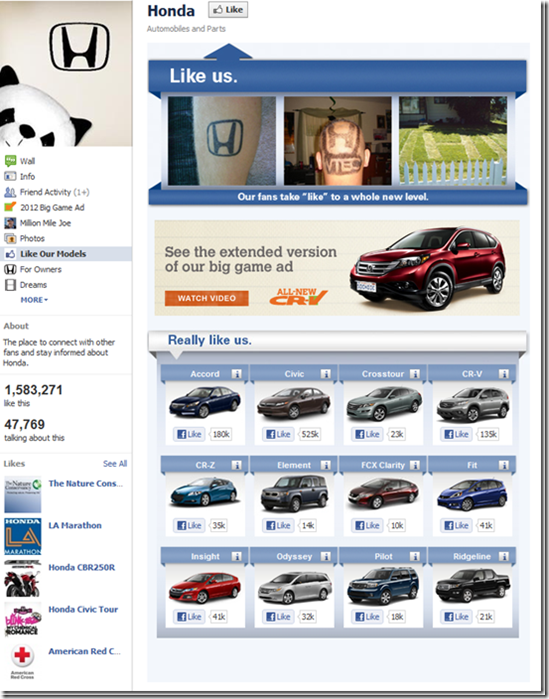The height and width of the screenshot is (699, 549).
Task: Click the blue Accord car image
Action: pyautogui.click(x=205, y=402)
